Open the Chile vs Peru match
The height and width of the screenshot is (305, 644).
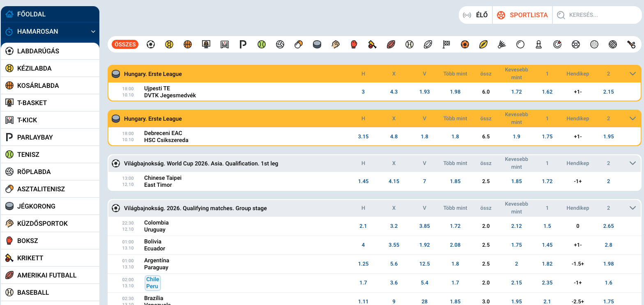coord(152,283)
